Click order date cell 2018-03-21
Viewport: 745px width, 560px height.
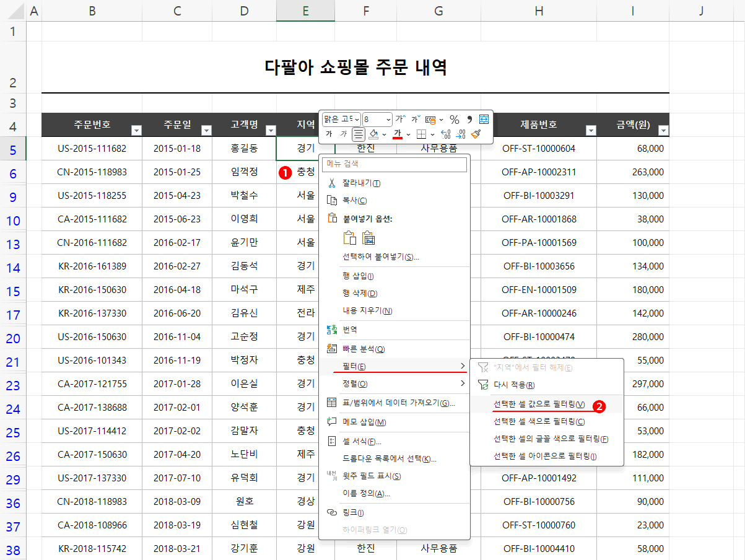(177, 548)
